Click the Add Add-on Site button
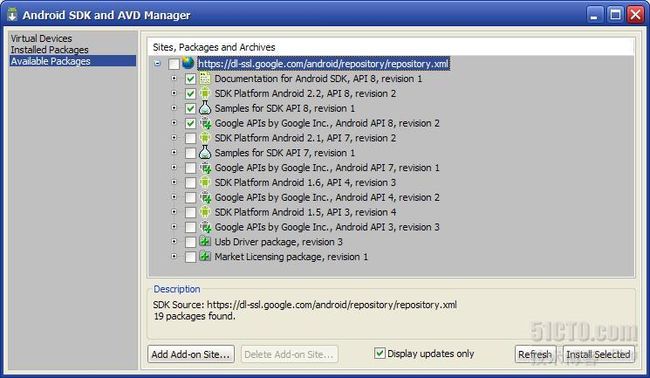650x378 pixels. point(191,354)
